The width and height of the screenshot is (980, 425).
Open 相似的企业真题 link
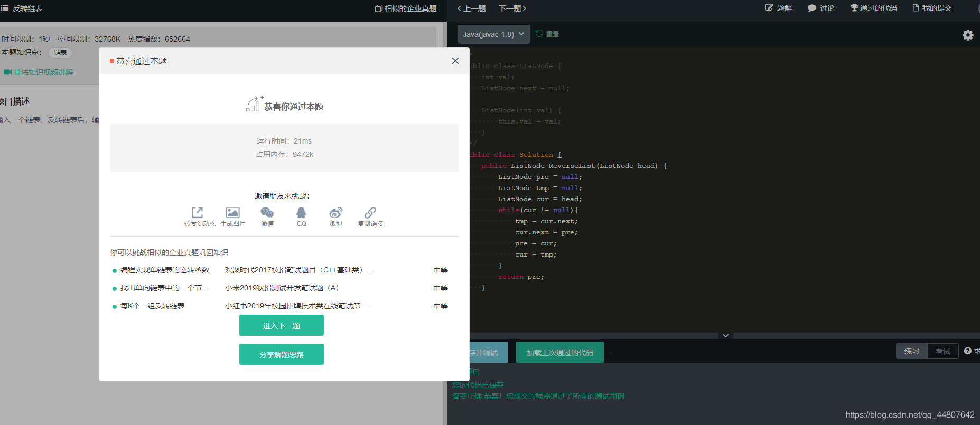(x=406, y=8)
